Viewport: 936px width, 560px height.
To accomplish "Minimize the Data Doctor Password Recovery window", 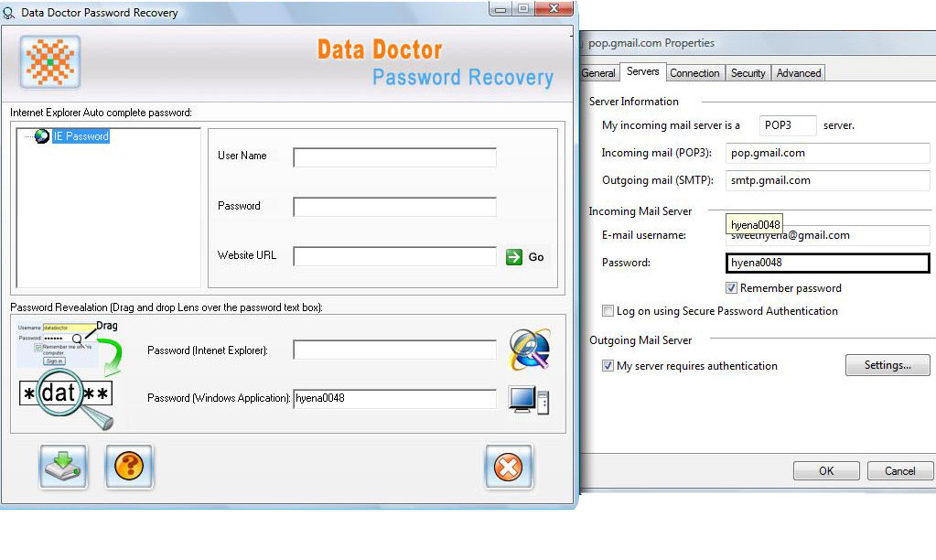I will tap(500, 8).
